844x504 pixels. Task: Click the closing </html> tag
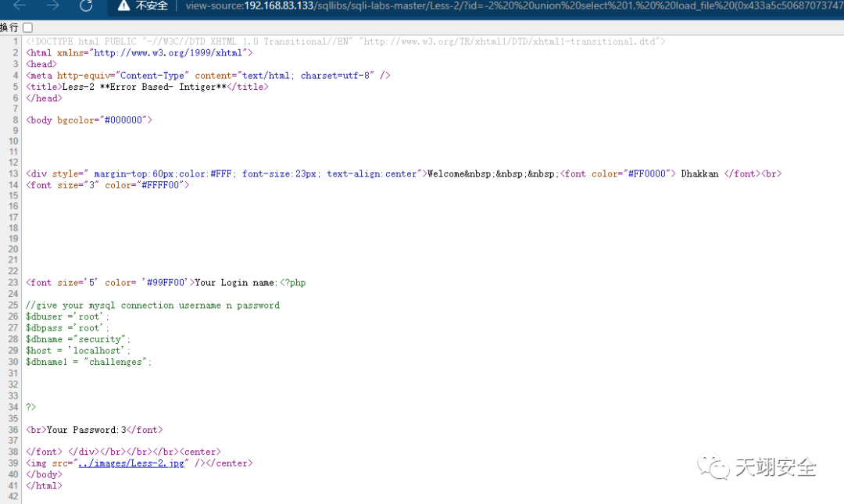(44, 486)
